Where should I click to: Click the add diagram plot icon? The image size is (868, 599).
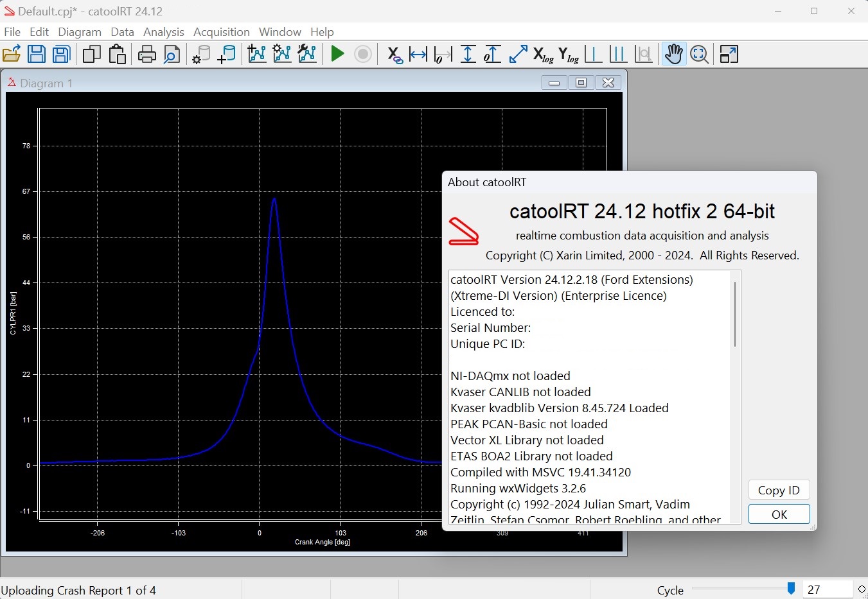257,55
